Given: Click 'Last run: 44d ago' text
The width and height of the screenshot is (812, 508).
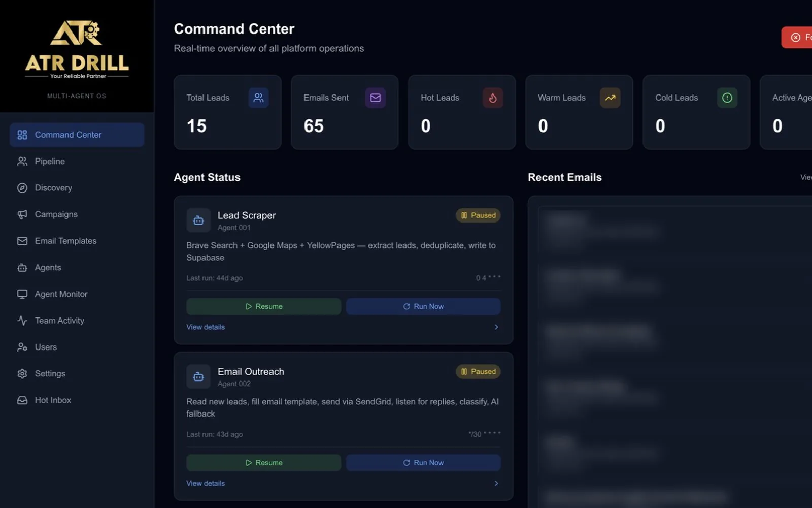Looking at the screenshot, I should (214, 278).
